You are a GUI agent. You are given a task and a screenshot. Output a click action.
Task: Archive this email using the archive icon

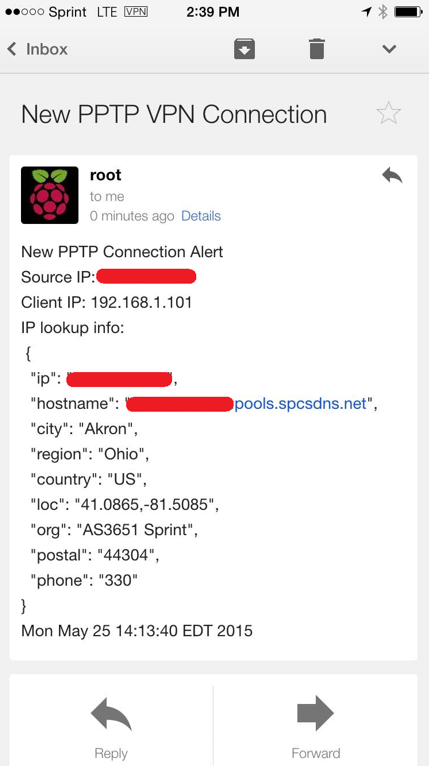pyautogui.click(x=244, y=49)
